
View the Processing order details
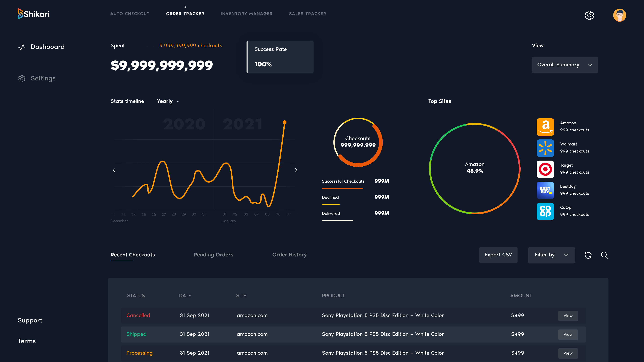coord(568,353)
